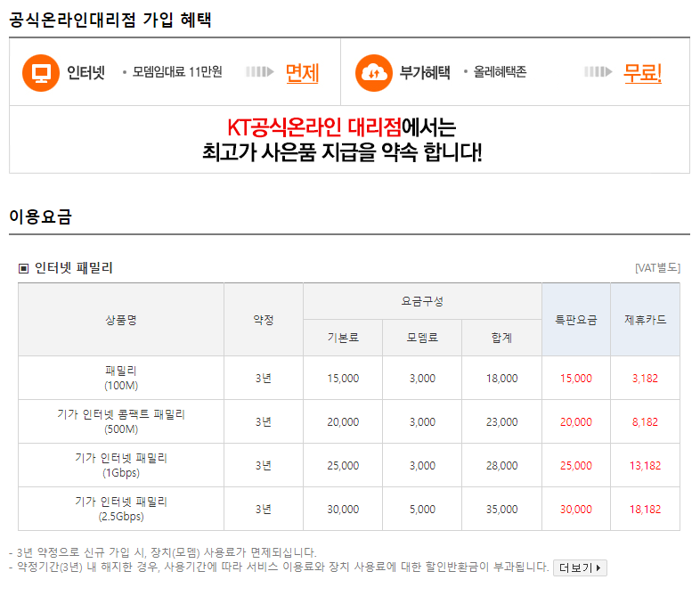Click the red 25,000 특판요금 value
The height and width of the screenshot is (596, 700).
[576, 466]
